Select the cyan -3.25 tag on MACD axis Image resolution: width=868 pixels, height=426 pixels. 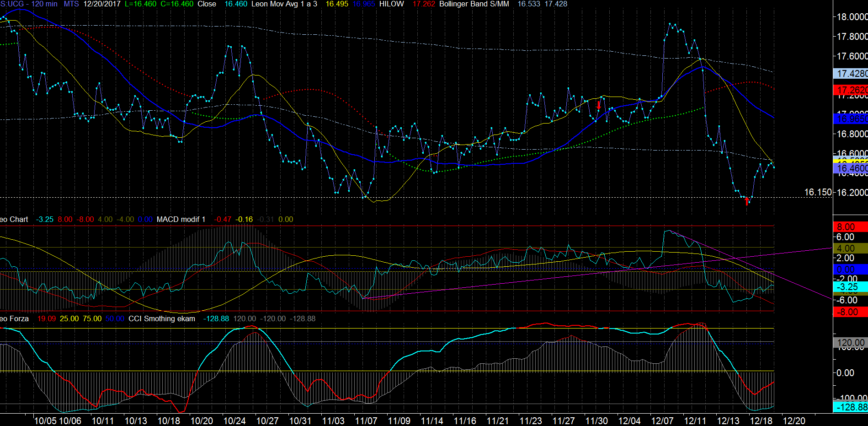[x=851, y=287]
